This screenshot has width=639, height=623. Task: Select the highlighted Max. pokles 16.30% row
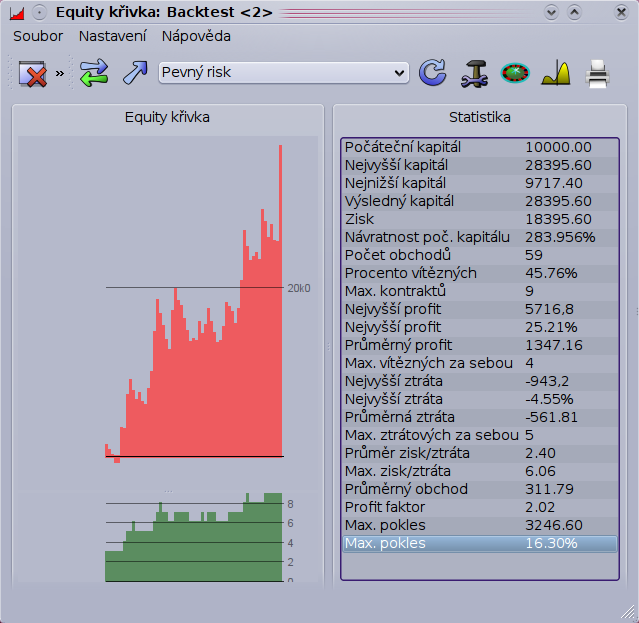pyautogui.click(x=480, y=544)
